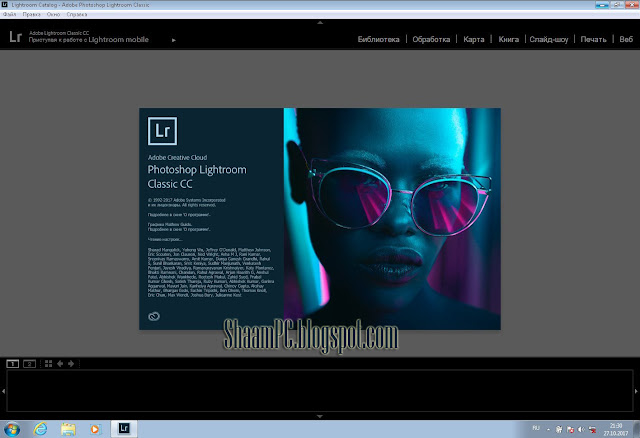640x438 pixels.
Task: Switch to Grid view from filmstrip
Action: (49, 363)
